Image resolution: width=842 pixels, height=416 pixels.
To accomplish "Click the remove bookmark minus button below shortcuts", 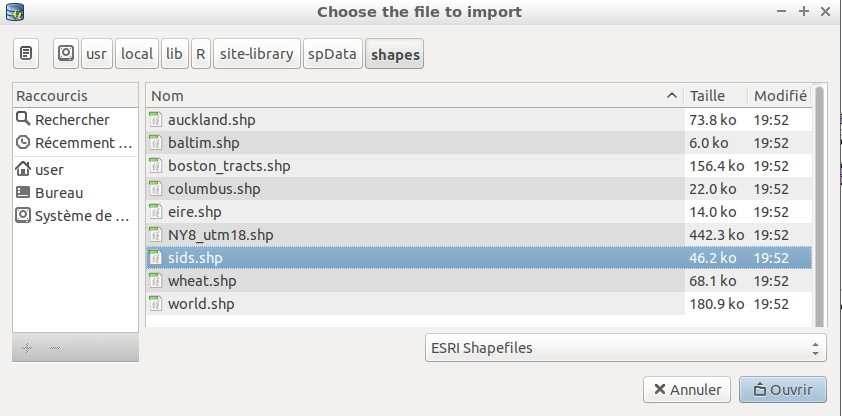I will (x=55, y=348).
